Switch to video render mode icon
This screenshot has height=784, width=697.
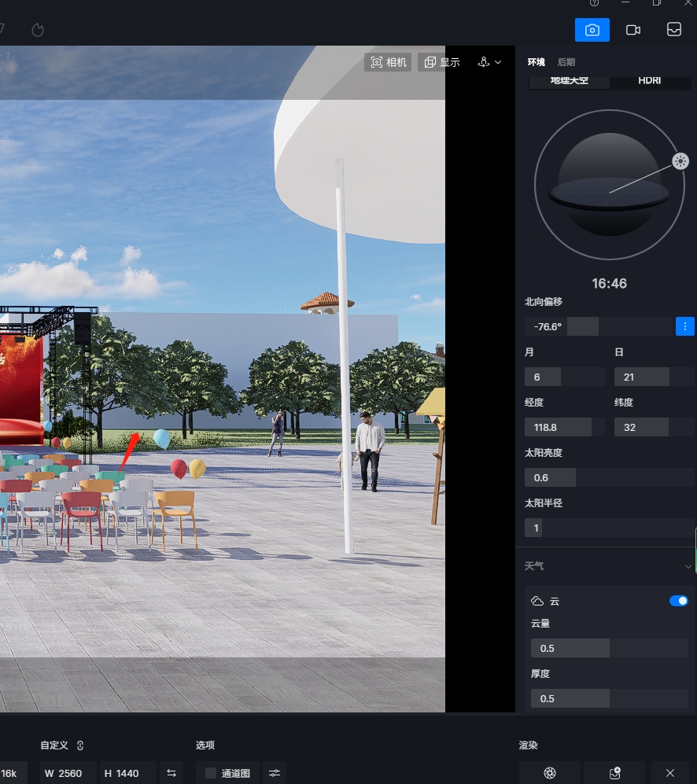[632, 30]
